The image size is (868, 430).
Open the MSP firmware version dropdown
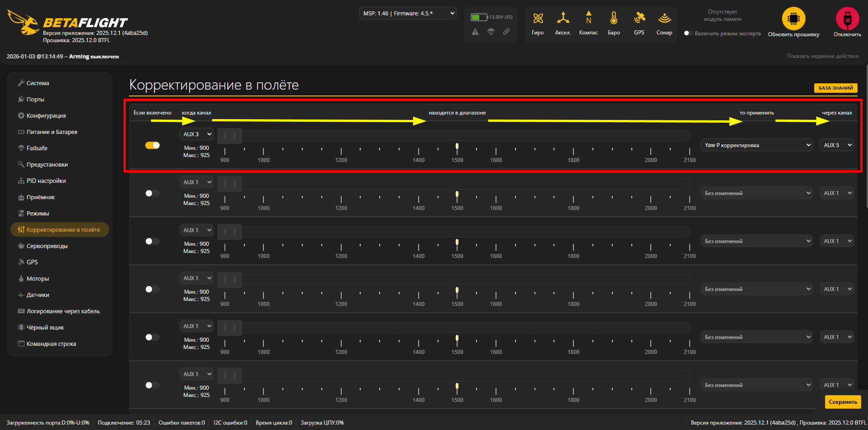click(x=408, y=14)
